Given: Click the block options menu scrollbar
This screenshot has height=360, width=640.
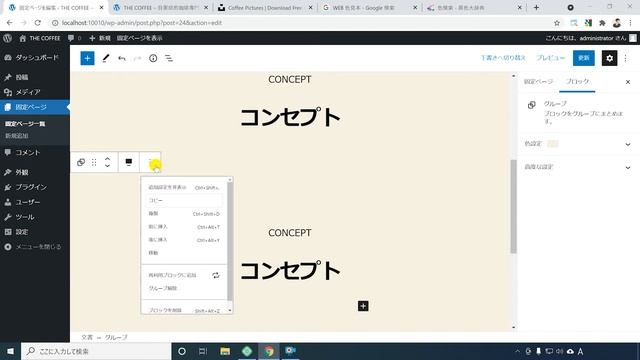Looking at the screenshot, I should 230,241.
